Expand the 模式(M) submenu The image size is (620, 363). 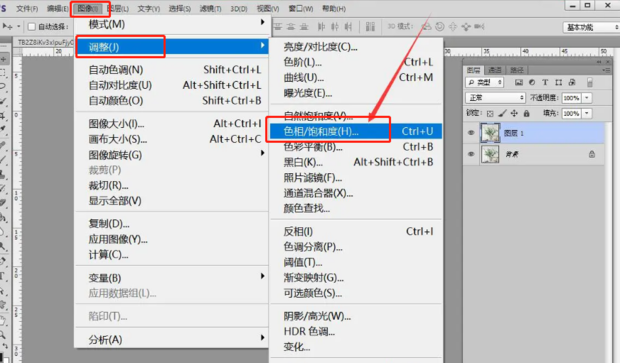172,24
